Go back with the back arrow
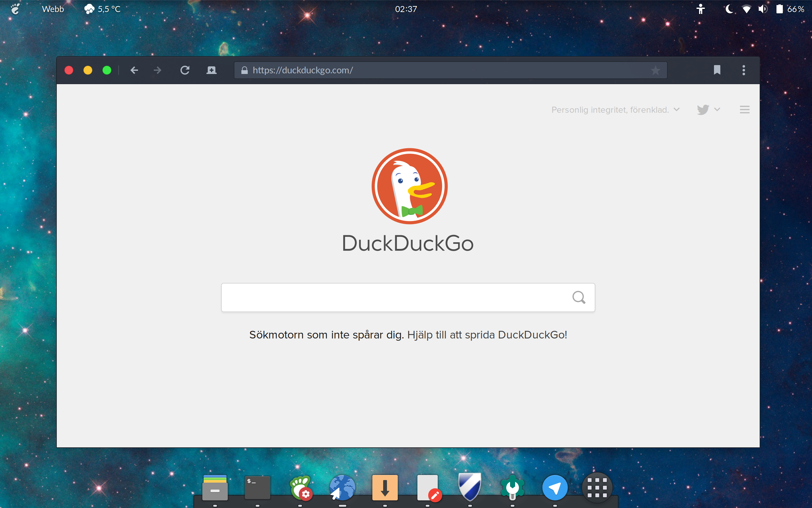This screenshot has width=812, height=508. (134, 70)
